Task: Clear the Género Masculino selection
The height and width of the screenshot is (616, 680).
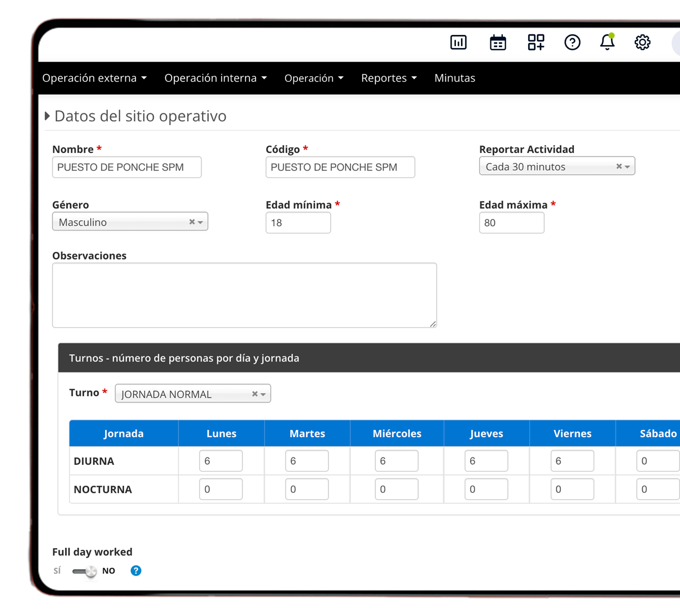Action: click(192, 222)
